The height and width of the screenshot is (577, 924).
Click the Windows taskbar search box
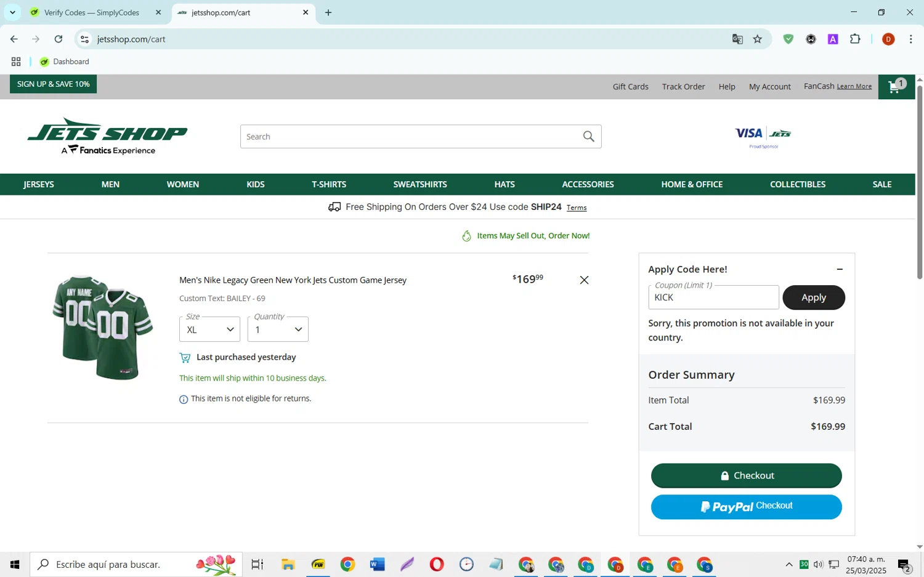pos(136,564)
